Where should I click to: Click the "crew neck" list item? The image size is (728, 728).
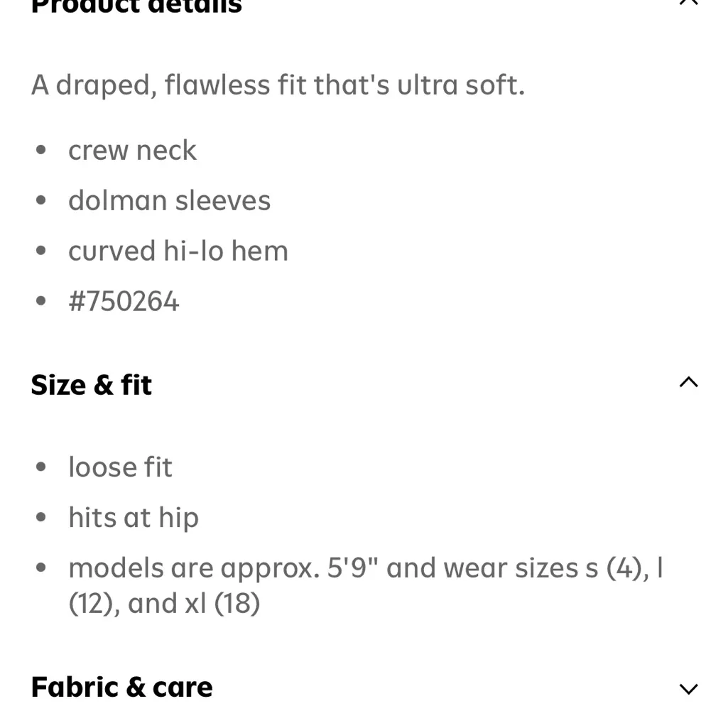click(x=132, y=151)
